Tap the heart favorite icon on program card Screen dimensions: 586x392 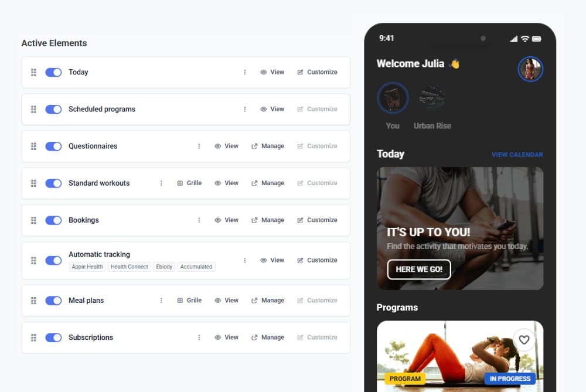click(524, 340)
